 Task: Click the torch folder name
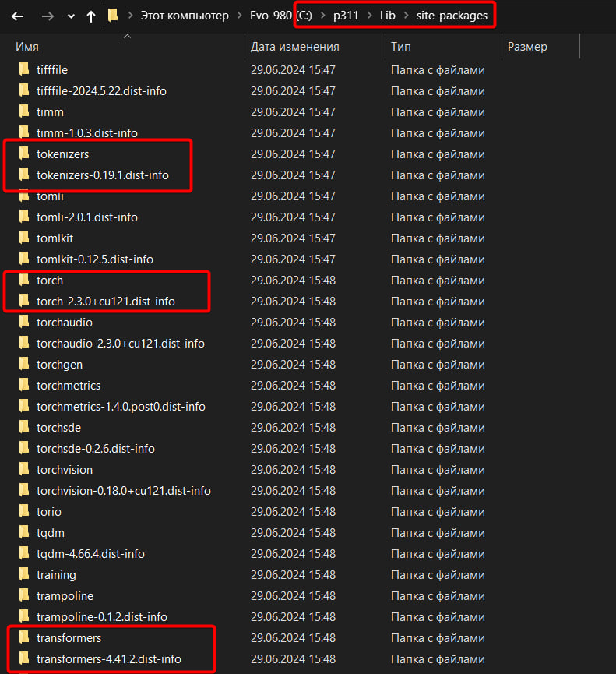[50, 281]
